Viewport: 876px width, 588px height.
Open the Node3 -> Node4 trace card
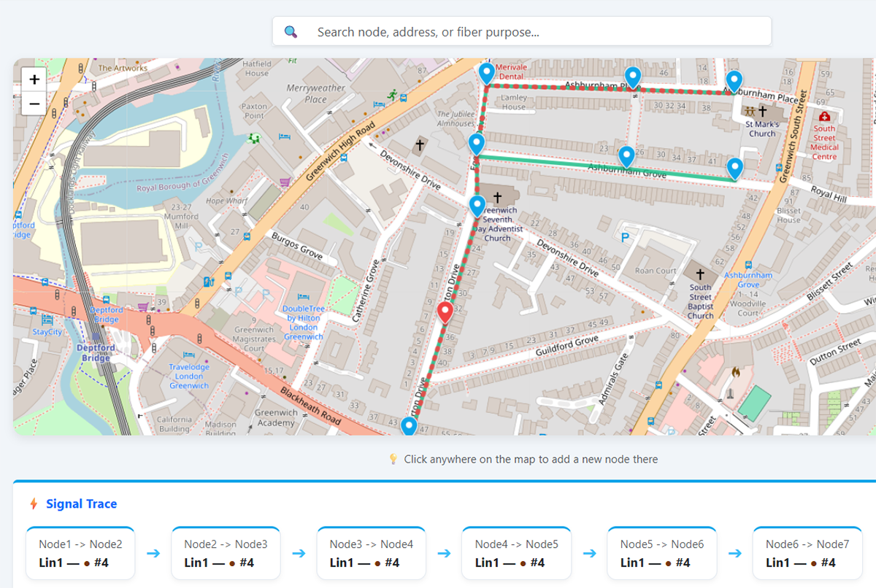(371, 553)
